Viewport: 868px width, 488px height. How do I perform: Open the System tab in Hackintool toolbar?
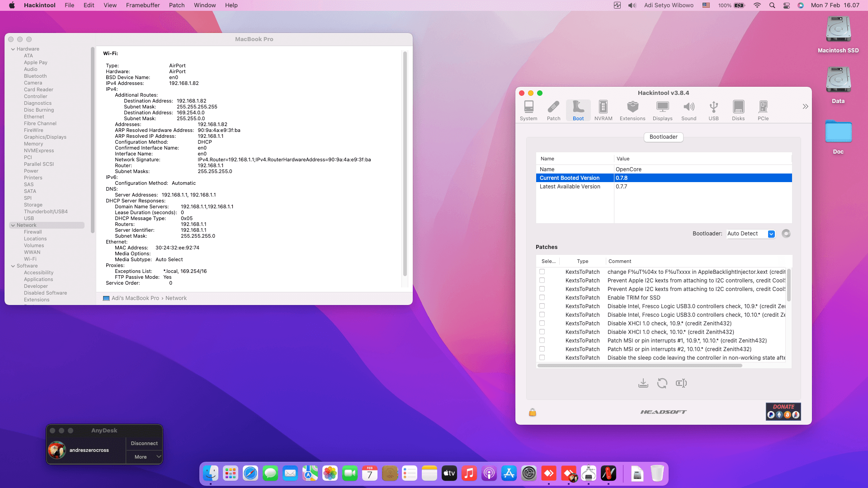click(x=528, y=111)
